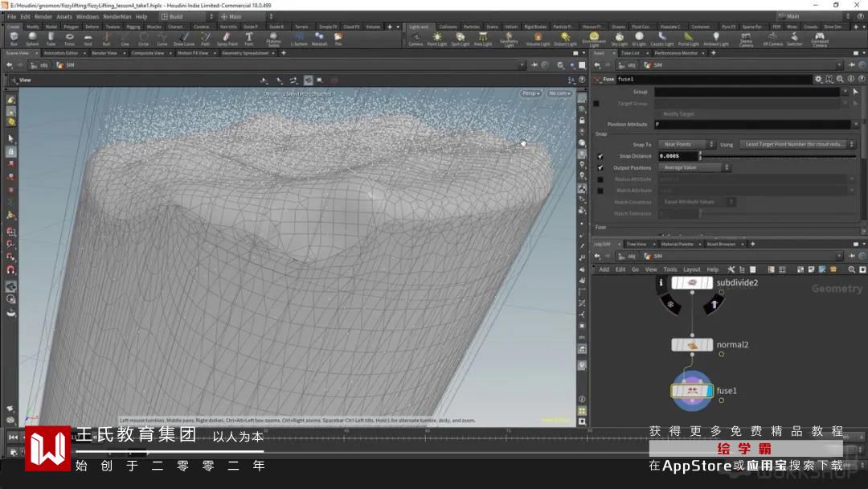Open the Windows menu
The width and height of the screenshot is (868, 489).
(88, 16)
